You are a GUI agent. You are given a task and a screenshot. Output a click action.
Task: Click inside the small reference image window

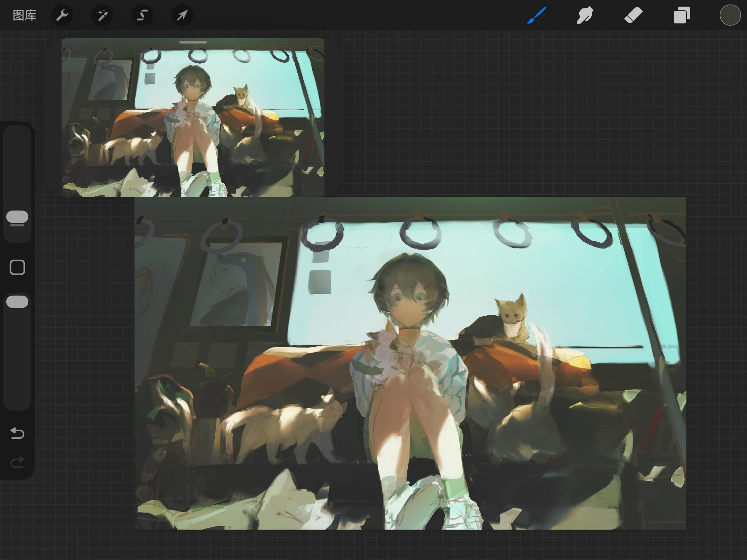[193, 118]
